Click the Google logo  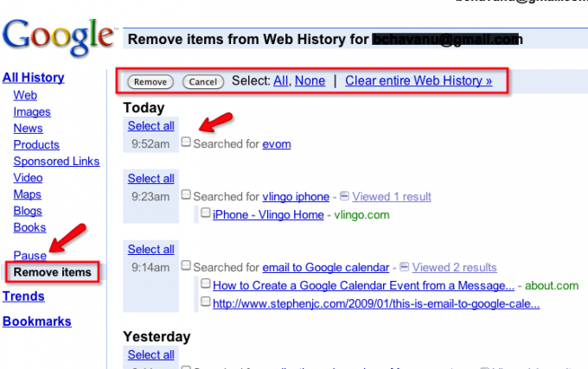(59, 37)
